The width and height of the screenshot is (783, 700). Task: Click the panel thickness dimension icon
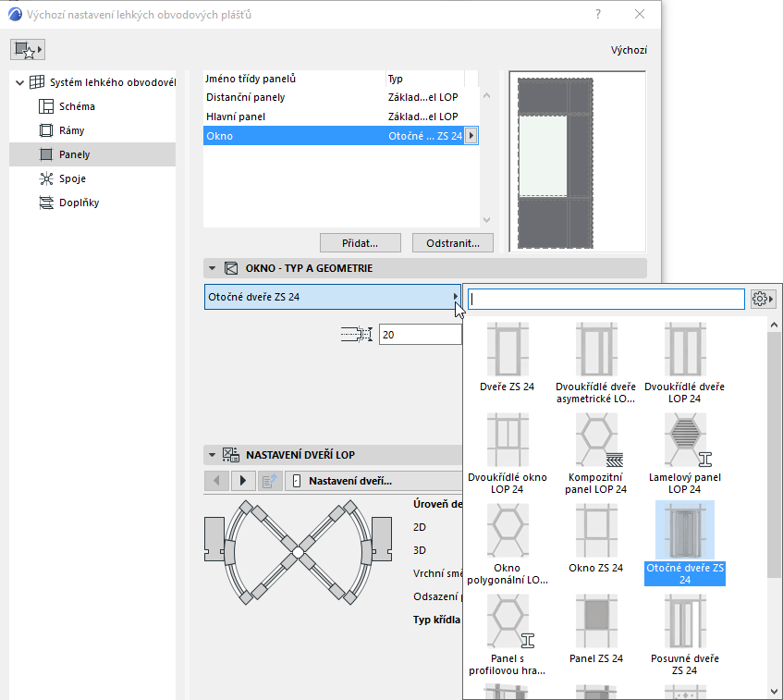pyautogui.click(x=357, y=334)
